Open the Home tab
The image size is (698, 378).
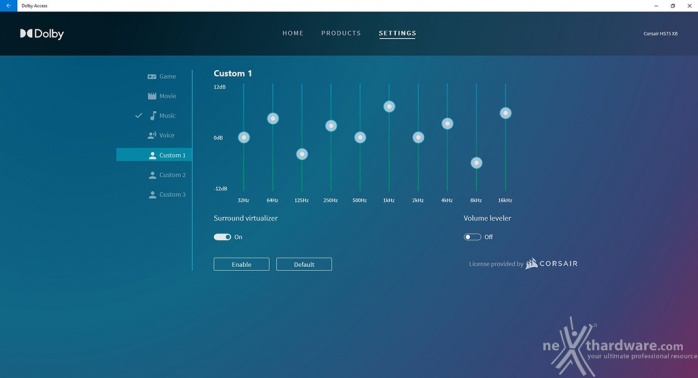click(292, 33)
